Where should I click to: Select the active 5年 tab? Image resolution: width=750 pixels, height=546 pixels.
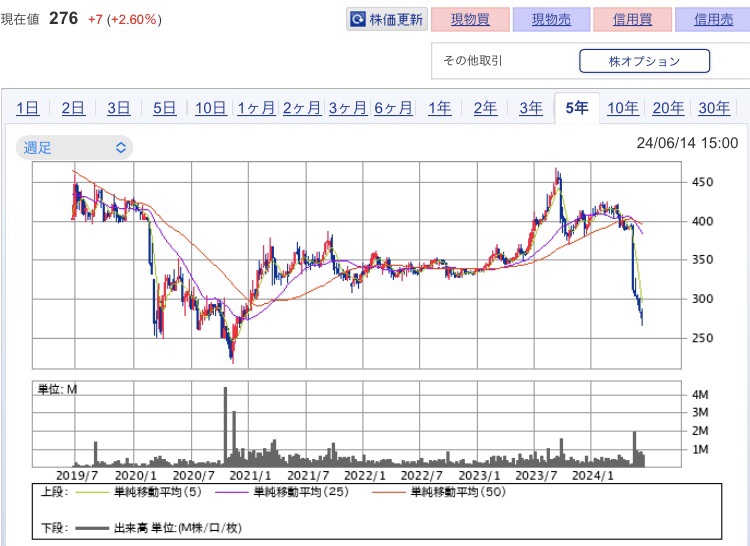[x=577, y=108]
